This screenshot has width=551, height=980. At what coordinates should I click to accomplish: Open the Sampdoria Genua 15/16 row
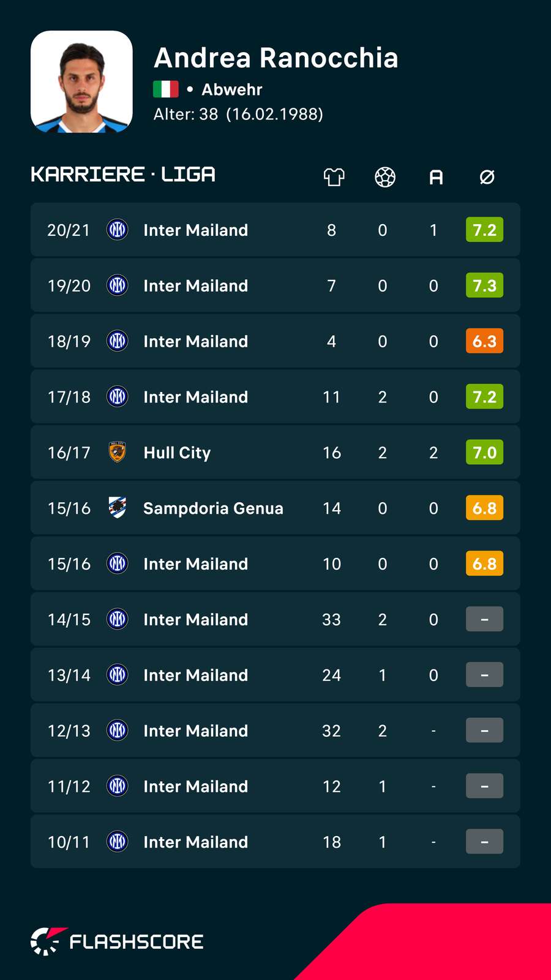pos(275,508)
